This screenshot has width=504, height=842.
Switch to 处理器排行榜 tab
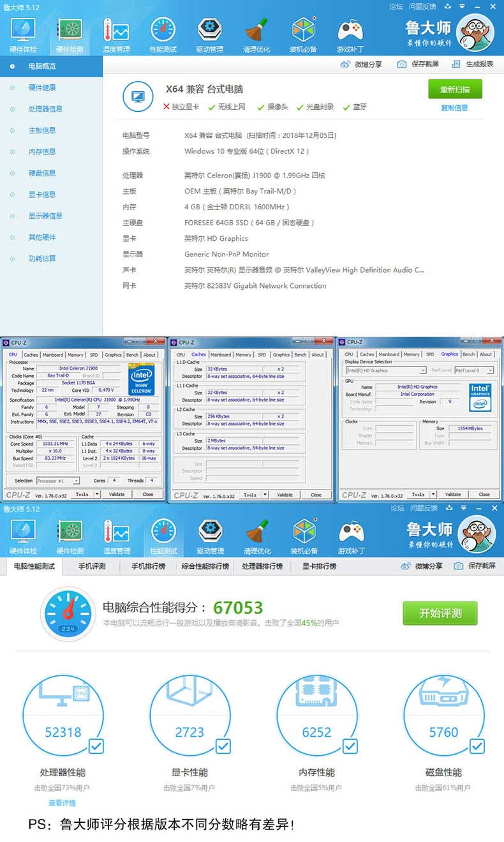click(262, 566)
